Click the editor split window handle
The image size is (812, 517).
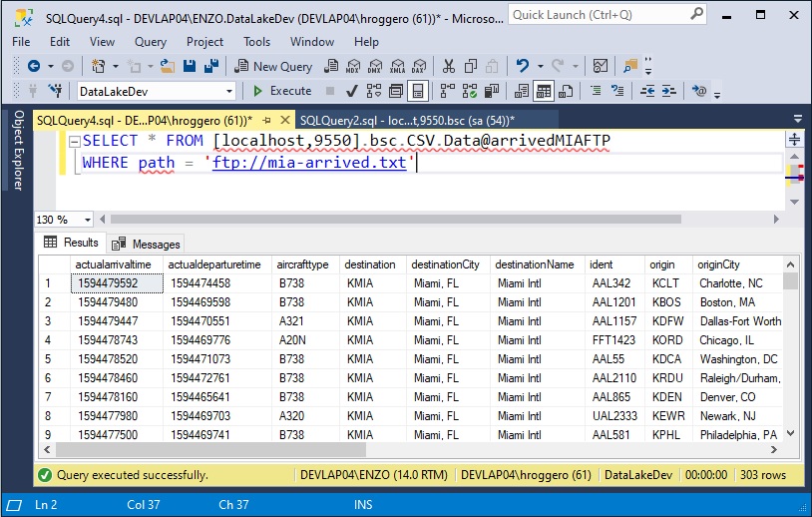[794, 139]
